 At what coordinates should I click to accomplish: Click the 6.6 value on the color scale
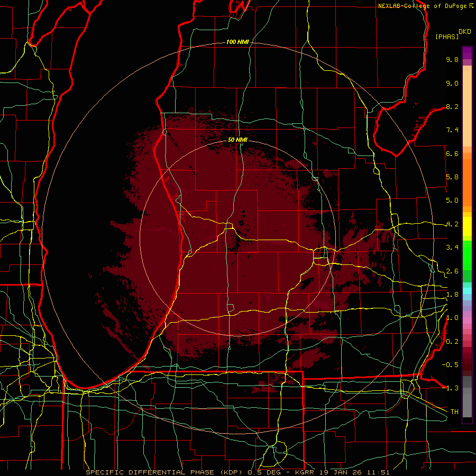452,153
